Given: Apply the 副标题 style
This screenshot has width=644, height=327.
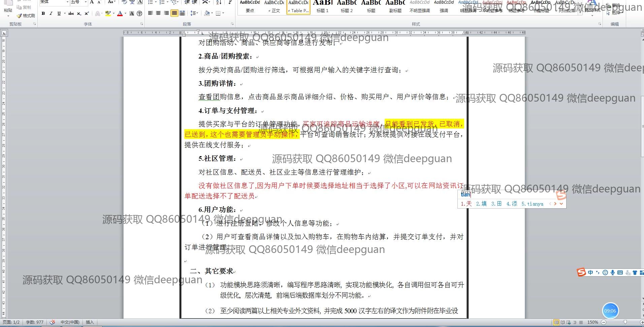Looking at the screenshot, I should pyautogui.click(x=395, y=7).
